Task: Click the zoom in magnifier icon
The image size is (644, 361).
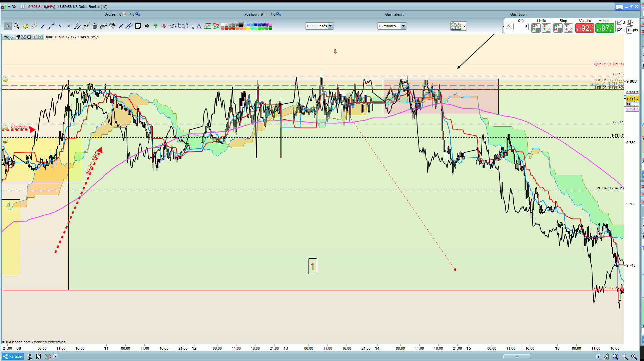Action: (x=634, y=357)
